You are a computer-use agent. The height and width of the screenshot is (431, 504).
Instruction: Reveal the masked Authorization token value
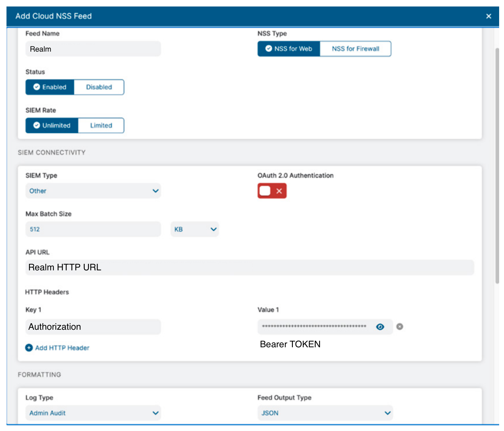[x=380, y=327]
